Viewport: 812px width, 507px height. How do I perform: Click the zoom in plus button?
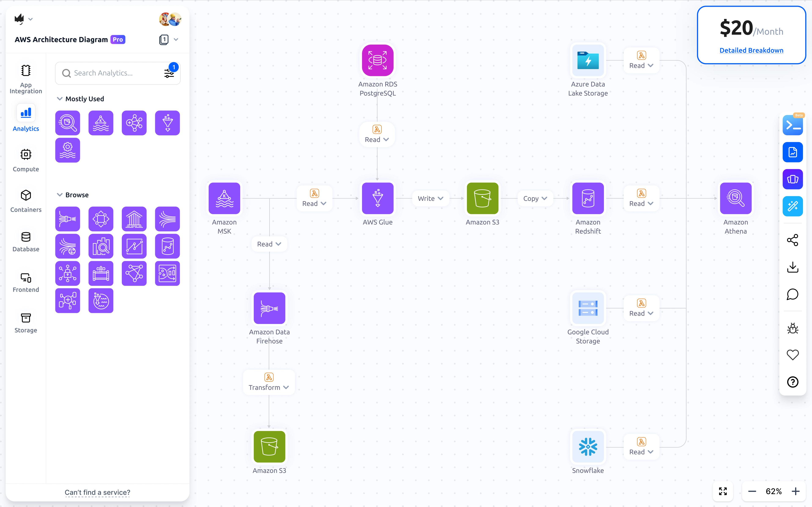796,491
